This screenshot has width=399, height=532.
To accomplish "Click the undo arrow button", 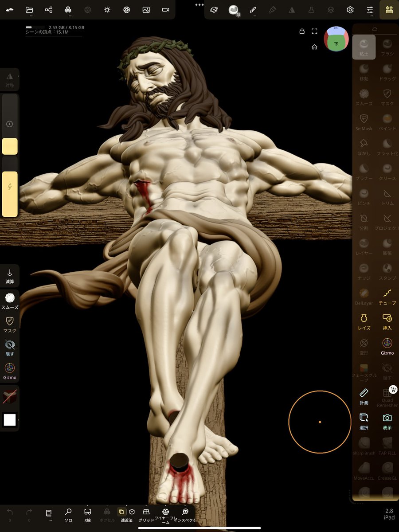I will tap(10, 515).
